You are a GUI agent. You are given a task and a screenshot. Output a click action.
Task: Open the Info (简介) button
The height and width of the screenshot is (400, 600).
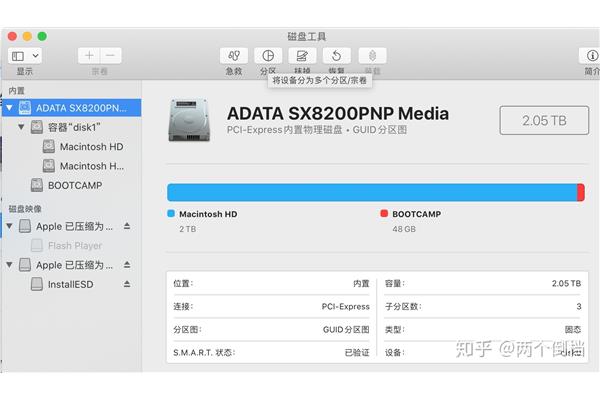pyautogui.click(x=592, y=56)
